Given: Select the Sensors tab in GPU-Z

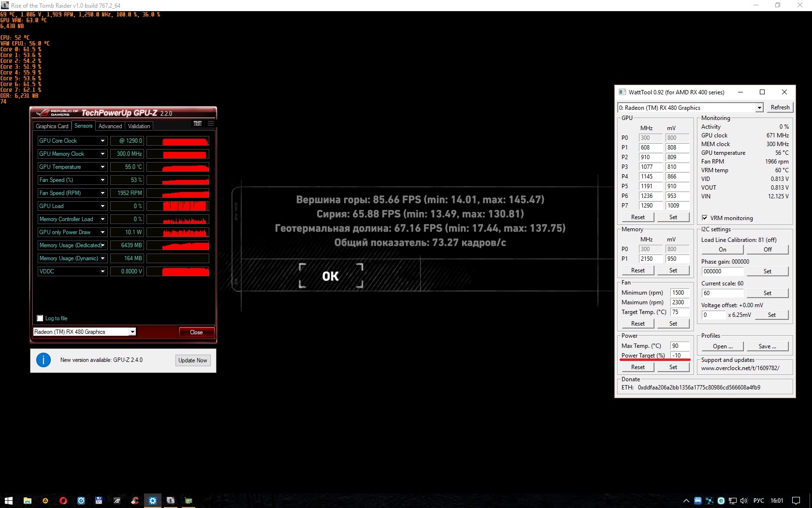Looking at the screenshot, I should 84,126.
